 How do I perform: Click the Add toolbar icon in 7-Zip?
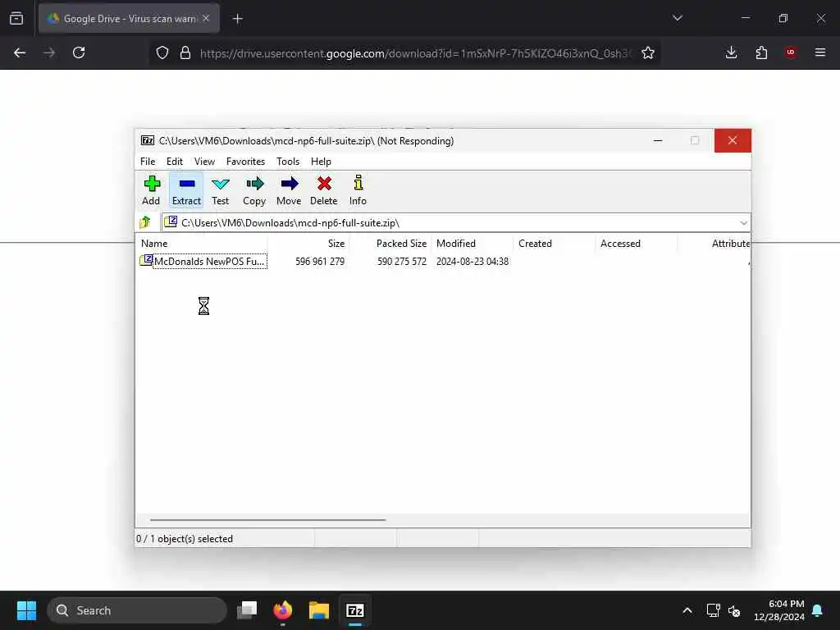pyautogui.click(x=151, y=190)
